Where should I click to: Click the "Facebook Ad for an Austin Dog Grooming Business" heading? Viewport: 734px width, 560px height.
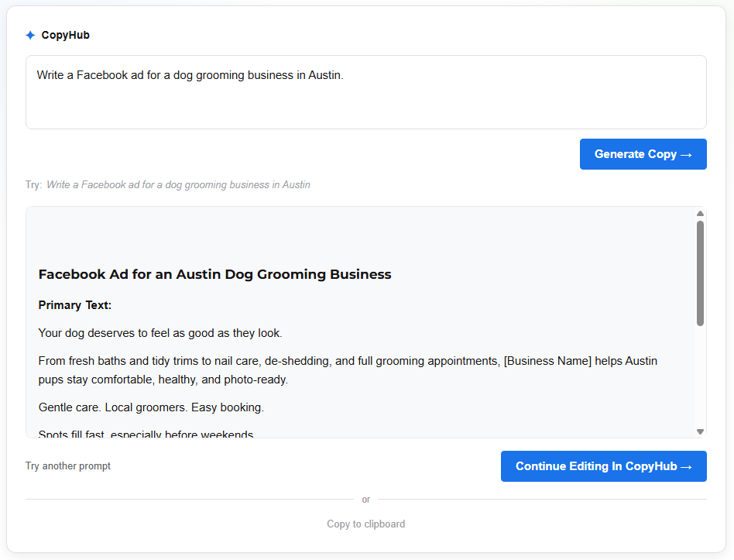pyautogui.click(x=215, y=274)
